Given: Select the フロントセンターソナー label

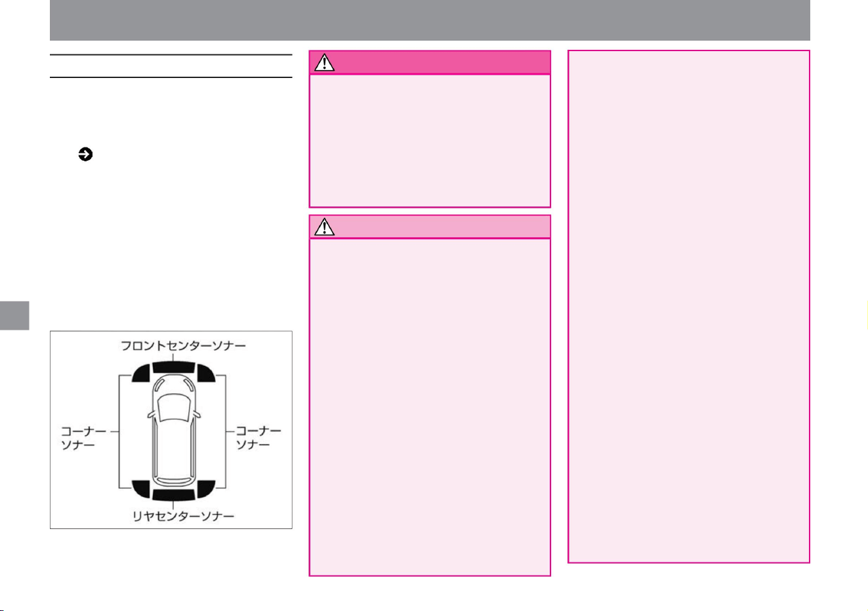Looking at the screenshot, I should [183, 345].
